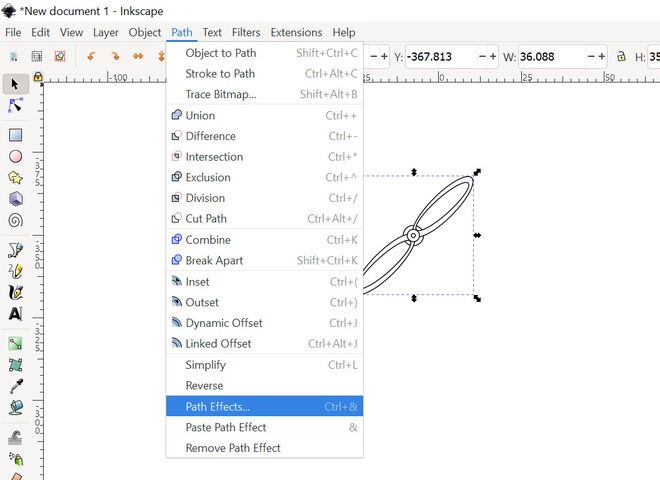Click the flip horizontal icon
Viewport: 660px width, 480px height.
pos(138,56)
